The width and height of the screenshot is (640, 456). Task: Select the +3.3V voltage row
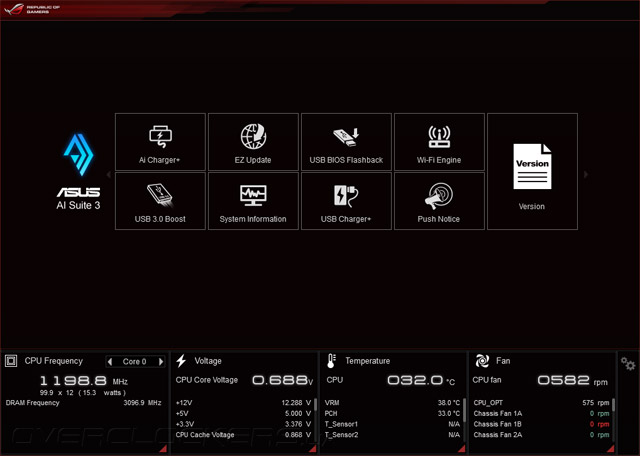pyautogui.click(x=243, y=424)
